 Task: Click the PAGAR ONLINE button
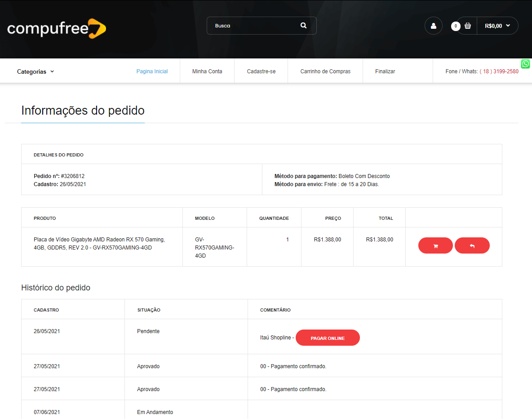pos(328,338)
